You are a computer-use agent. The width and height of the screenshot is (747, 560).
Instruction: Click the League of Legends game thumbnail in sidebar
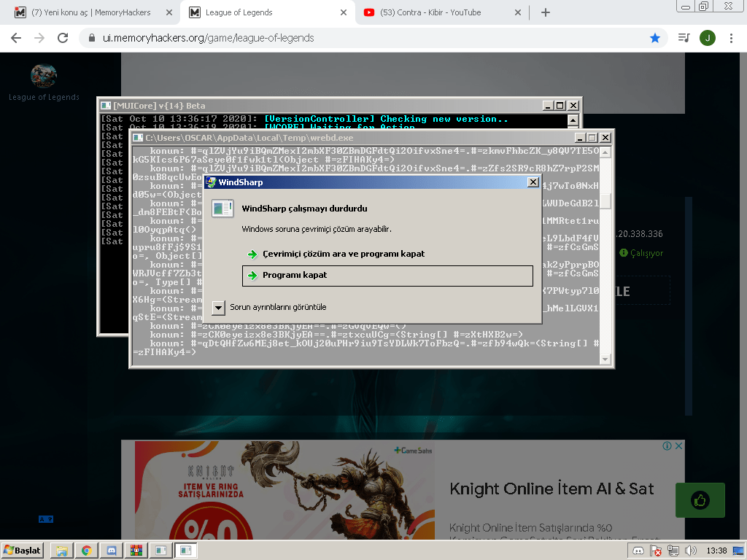click(44, 76)
